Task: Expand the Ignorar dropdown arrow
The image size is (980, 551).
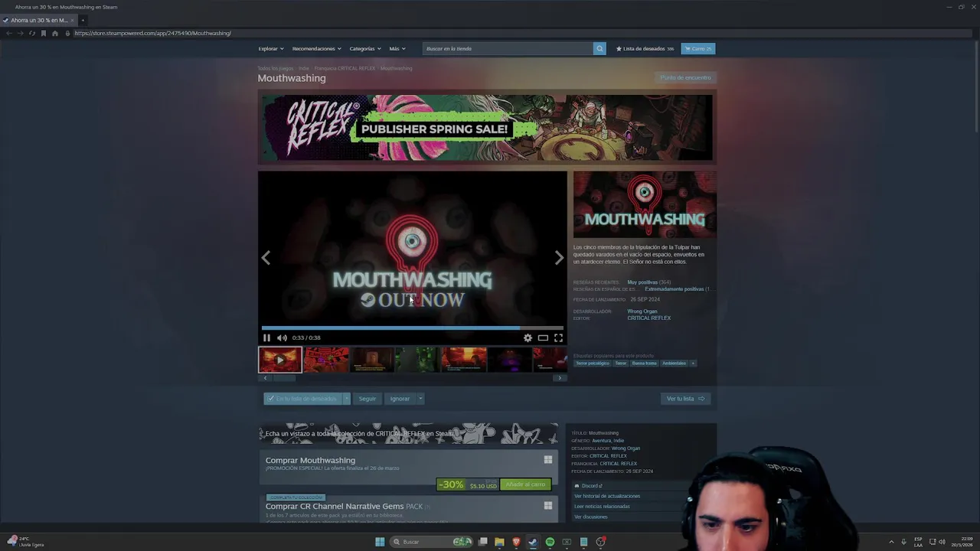Action: tap(420, 399)
